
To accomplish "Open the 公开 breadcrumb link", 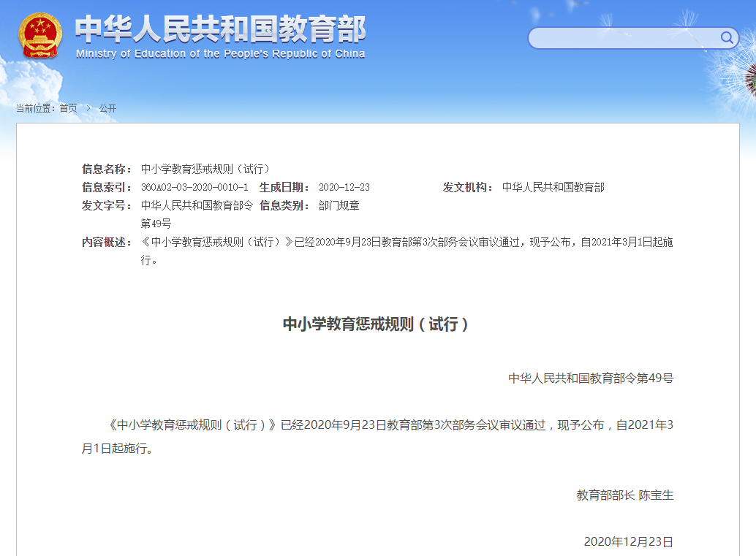I will point(107,108).
